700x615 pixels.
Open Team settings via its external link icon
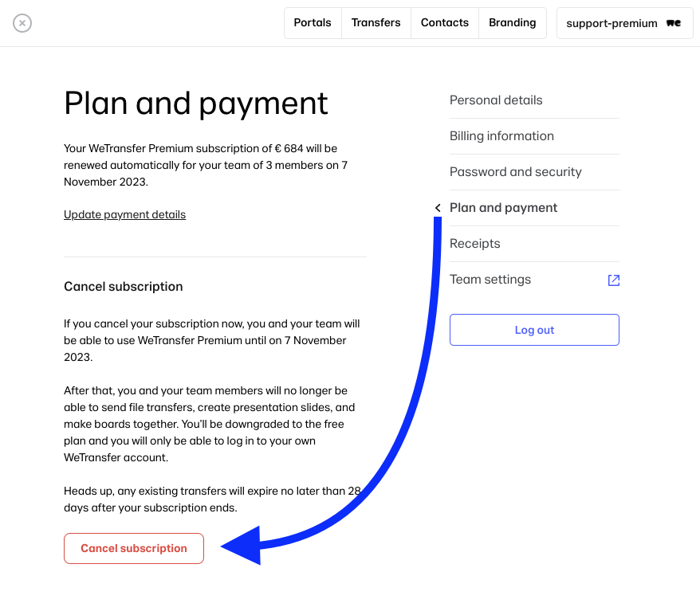tap(613, 280)
